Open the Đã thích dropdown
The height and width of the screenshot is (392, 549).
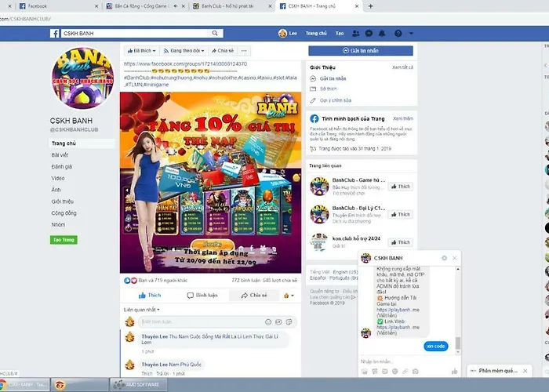click(141, 51)
